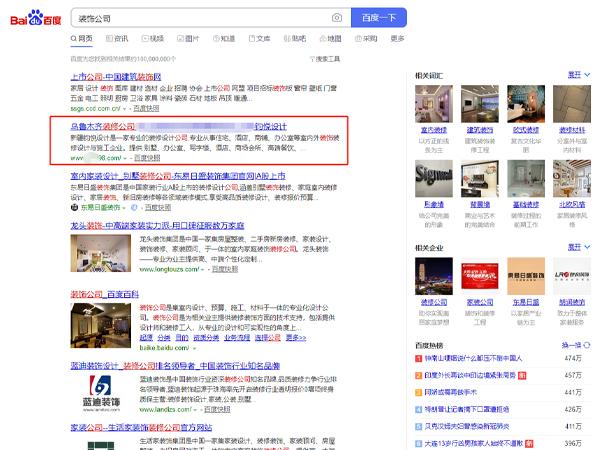Open the third hot topic with 441万
The image size is (600, 450).
pyautogui.click(x=450, y=392)
